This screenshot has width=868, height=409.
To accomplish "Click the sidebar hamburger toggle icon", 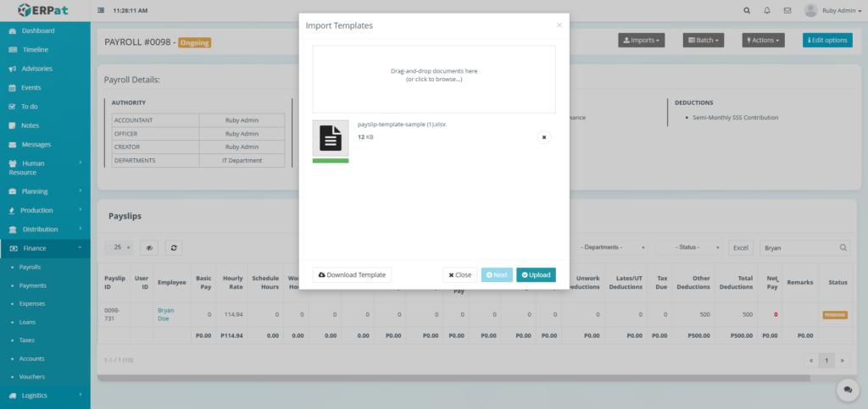I will tap(102, 11).
